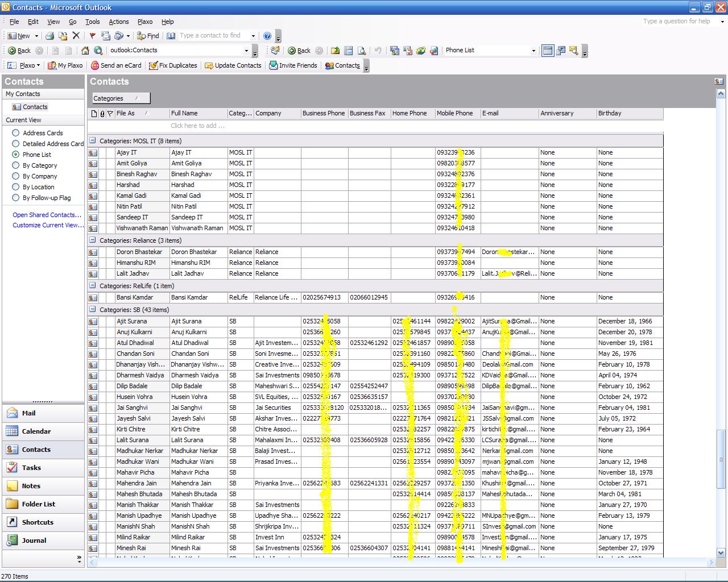Select the Address Cards view option
The height and width of the screenshot is (582, 728).
pyautogui.click(x=16, y=133)
